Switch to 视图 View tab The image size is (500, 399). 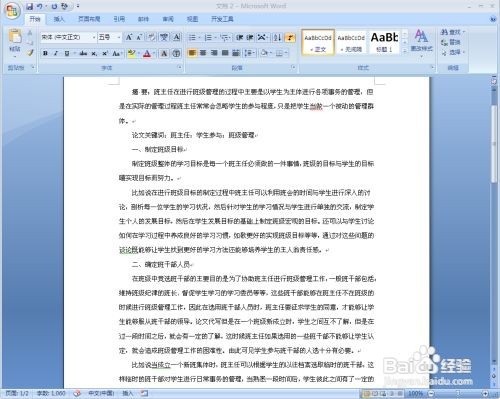pyautogui.click(x=192, y=19)
